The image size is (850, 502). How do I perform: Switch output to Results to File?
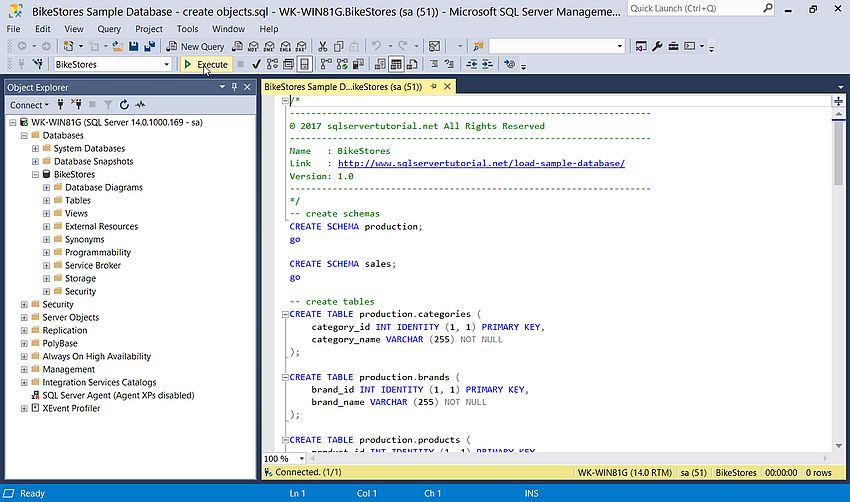(412, 65)
